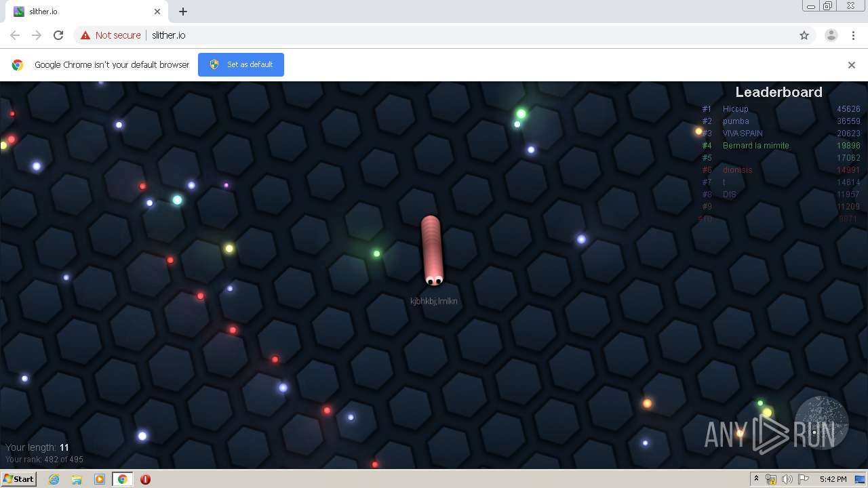868x488 pixels.
Task: Click the snake nickname label kjbhkbj,lmlkn
Action: 434,301
